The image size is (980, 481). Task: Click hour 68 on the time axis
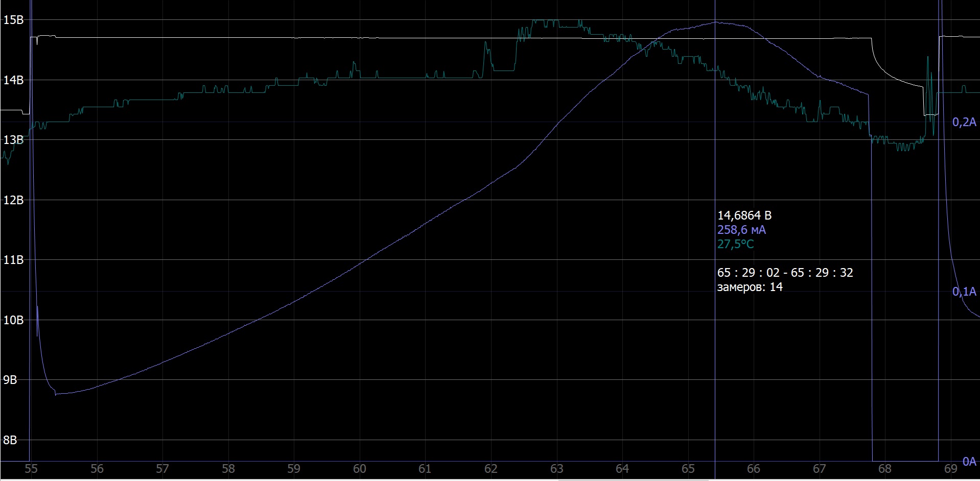point(884,469)
